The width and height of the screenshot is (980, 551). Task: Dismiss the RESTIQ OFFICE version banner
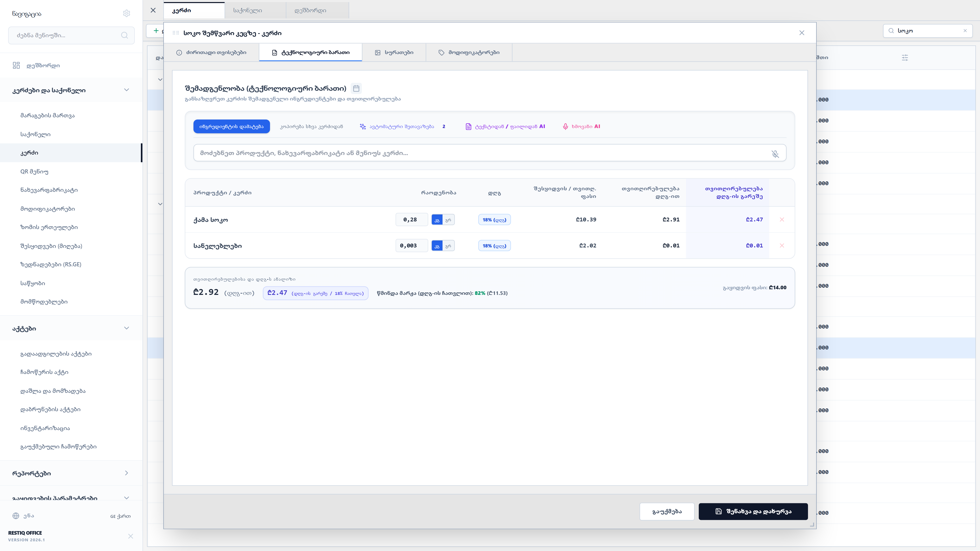[x=130, y=536]
